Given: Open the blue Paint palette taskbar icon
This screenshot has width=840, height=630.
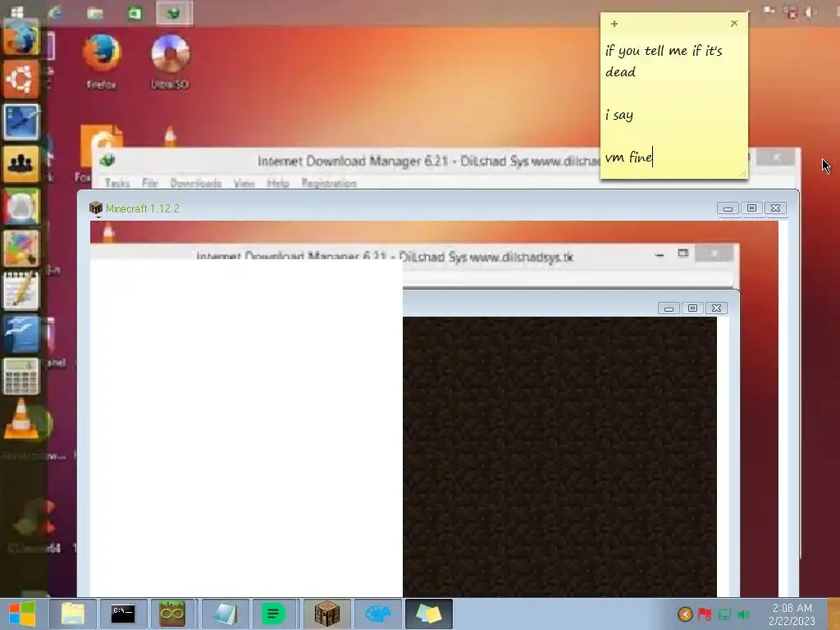Looking at the screenshot, I should tap(377, 614).
